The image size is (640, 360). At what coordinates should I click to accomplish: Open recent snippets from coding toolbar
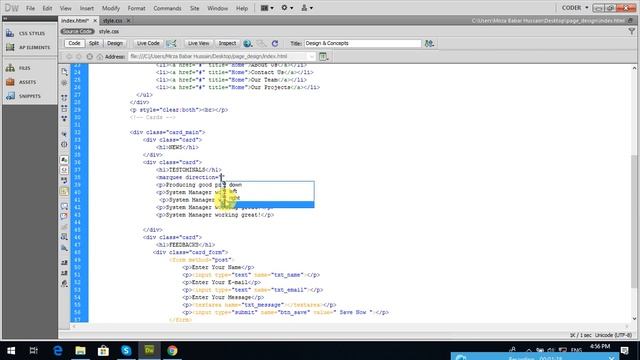coord(64,237)
